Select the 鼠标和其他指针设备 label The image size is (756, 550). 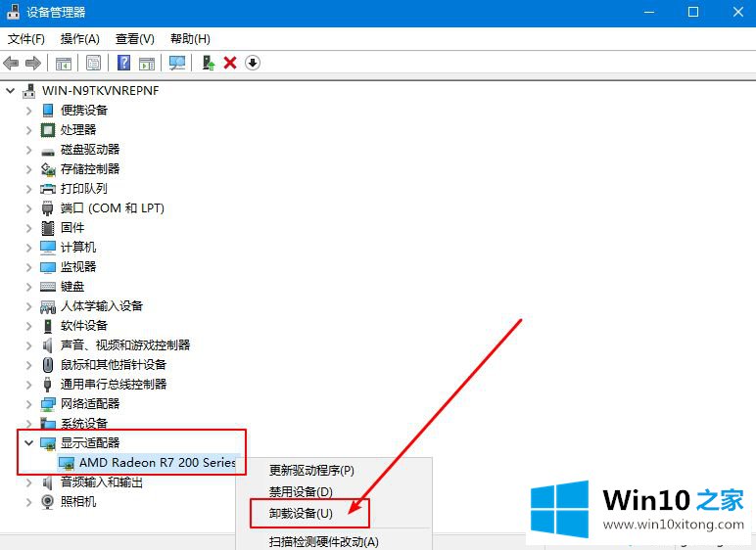tap(114, 364)
